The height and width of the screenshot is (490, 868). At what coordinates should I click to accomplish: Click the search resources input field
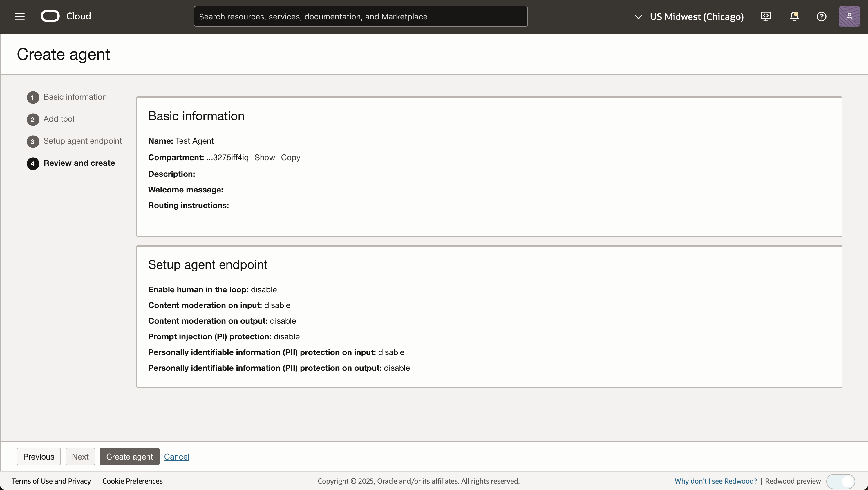pyautogui.click(x=361, y=17)
